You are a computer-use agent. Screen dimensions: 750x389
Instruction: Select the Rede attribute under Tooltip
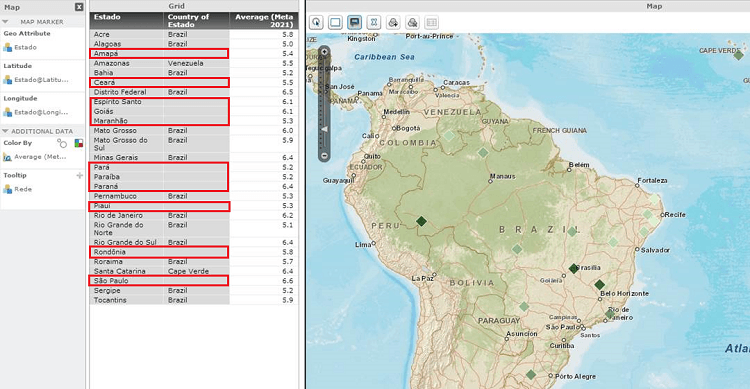point(18,189)
